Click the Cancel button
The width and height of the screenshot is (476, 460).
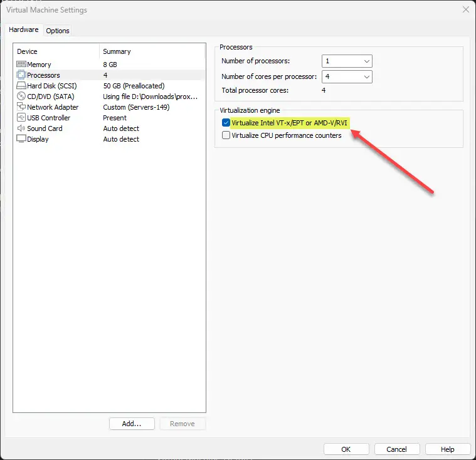click(x=397, y=449)
